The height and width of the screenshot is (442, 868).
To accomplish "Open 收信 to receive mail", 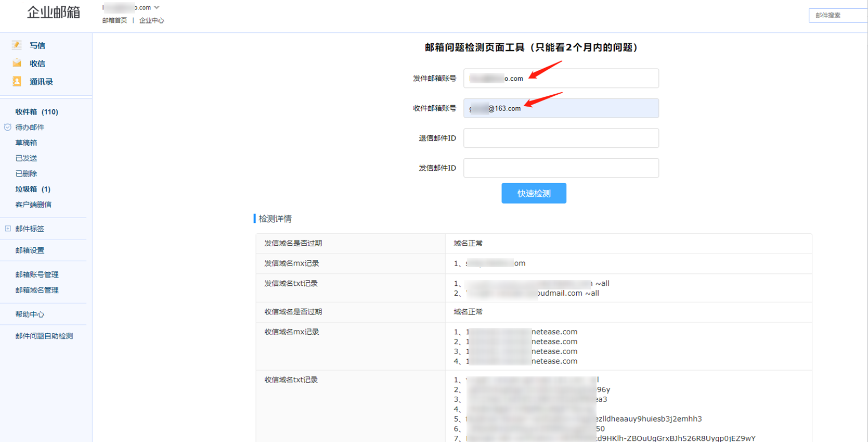I will (37, 64).
